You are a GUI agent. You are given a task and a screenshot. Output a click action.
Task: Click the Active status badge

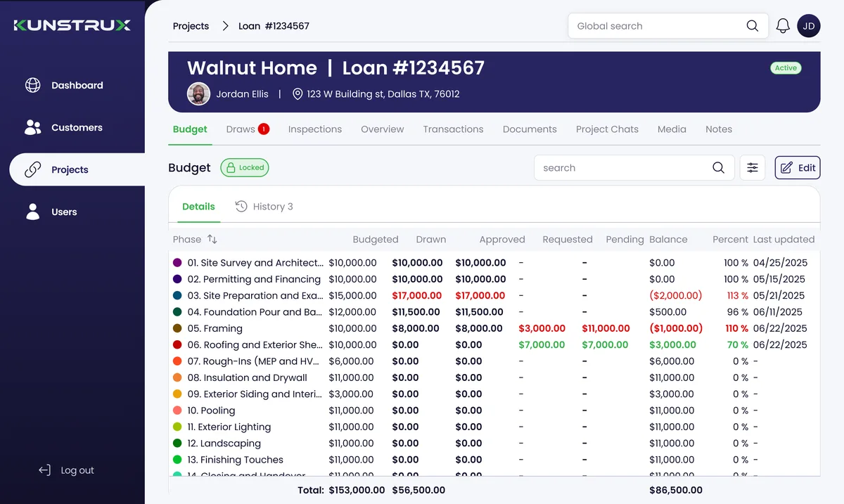coord(786,68)
